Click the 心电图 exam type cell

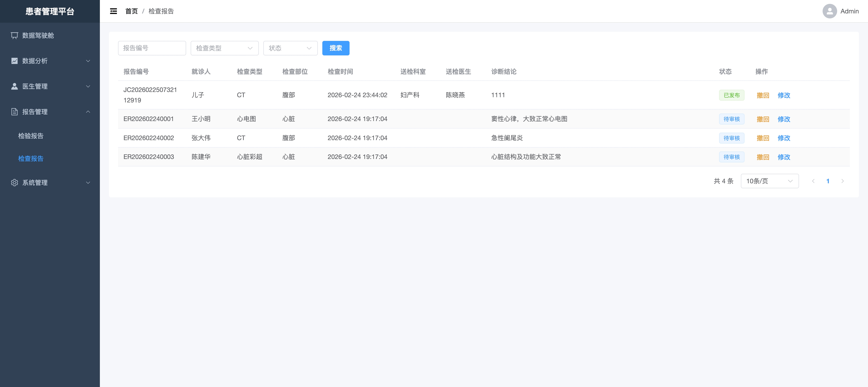click(x=246, y=119)
